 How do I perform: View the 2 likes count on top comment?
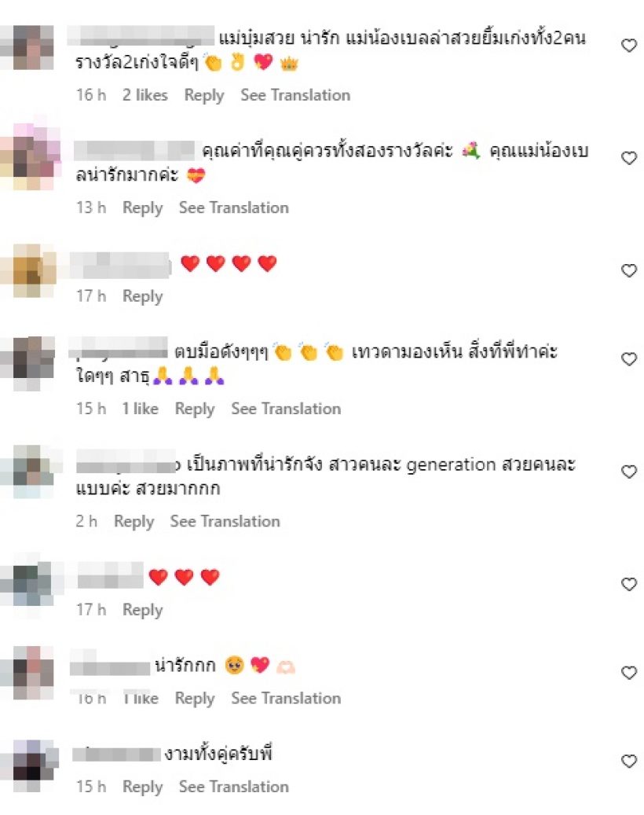coord(145,95)
